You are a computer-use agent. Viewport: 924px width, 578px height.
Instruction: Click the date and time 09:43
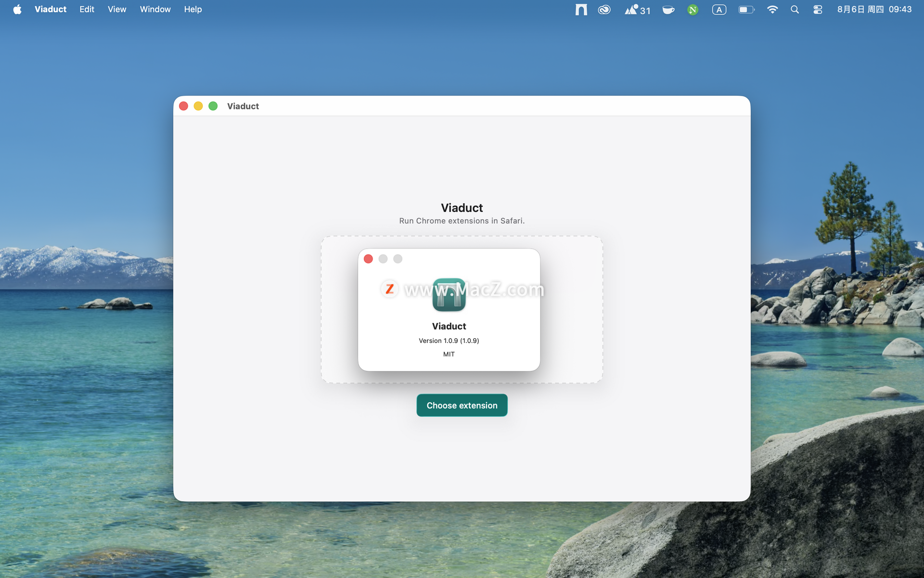point(874,10)
